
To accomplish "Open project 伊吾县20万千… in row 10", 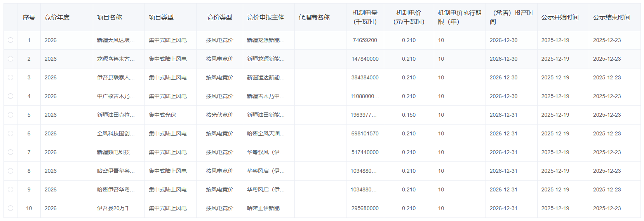I will 116,208.
